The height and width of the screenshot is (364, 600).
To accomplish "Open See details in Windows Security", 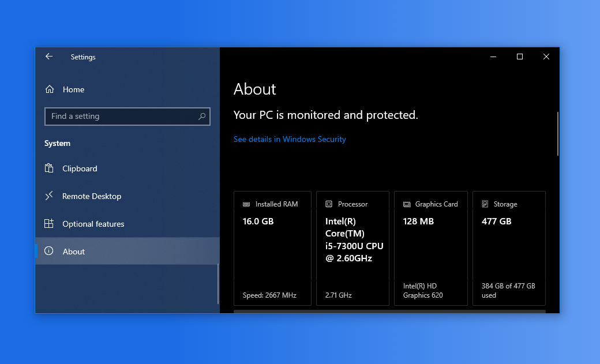I will coord(290,139).
